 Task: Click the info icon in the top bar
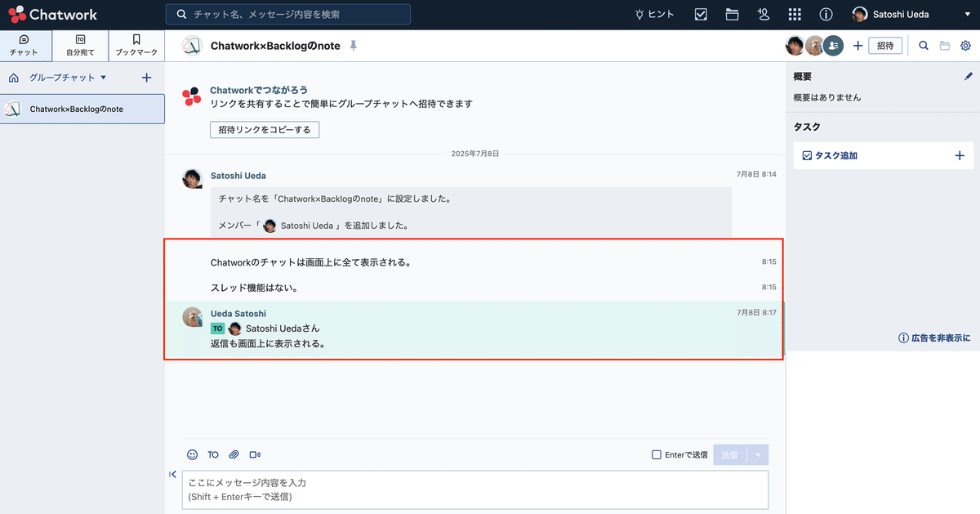pyautogui.click(x=826, y=14)
